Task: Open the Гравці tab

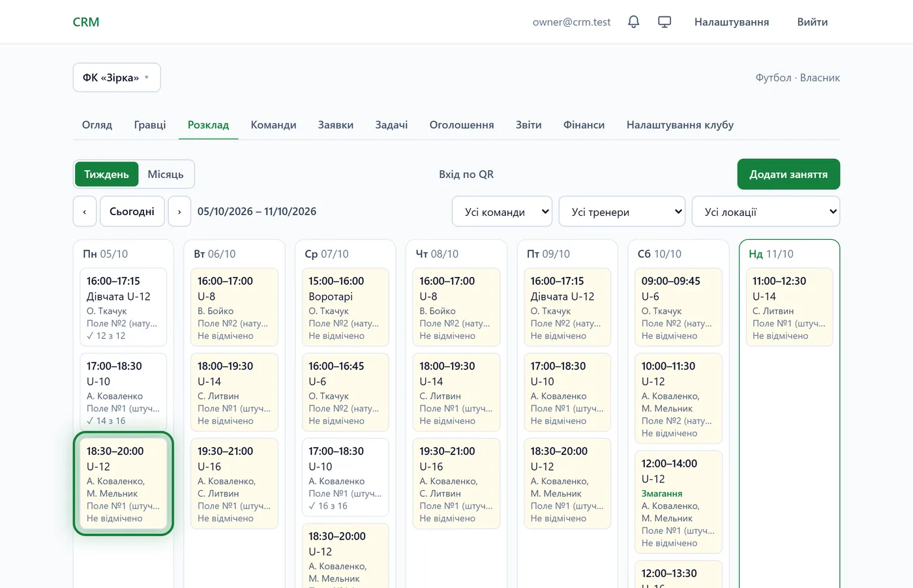Action: [x=150, y=125]
